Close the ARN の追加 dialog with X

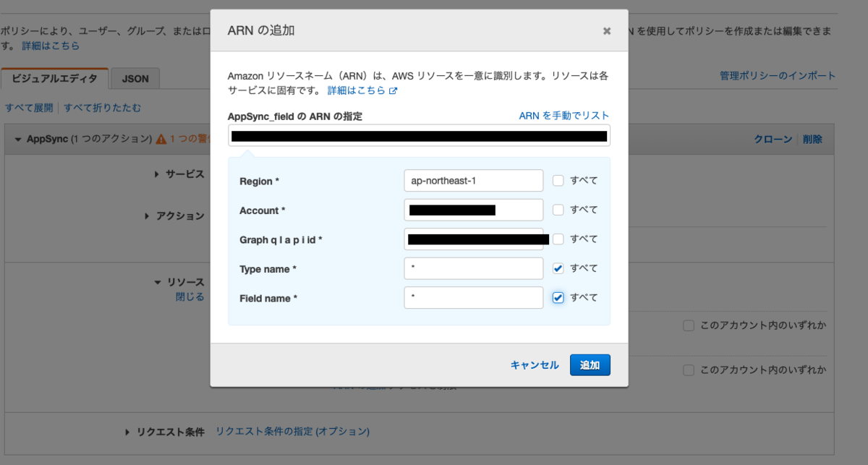(x=607, y=31)
